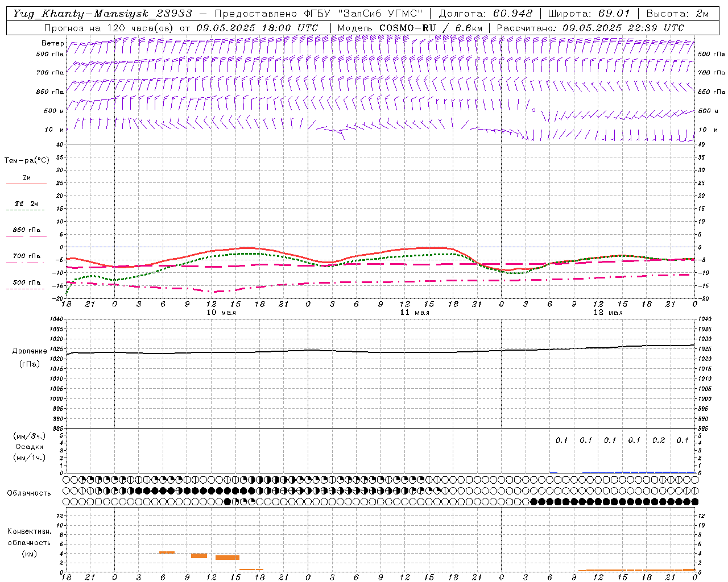Click the Долгота: 60.948 header field

tap(486, 14)
